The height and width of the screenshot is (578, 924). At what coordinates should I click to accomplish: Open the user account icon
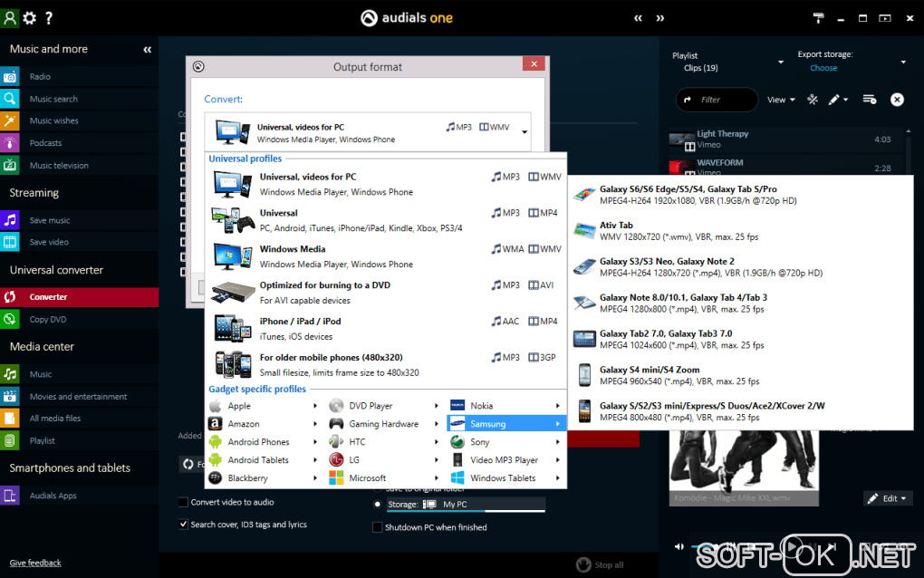[x=10, y=18]
